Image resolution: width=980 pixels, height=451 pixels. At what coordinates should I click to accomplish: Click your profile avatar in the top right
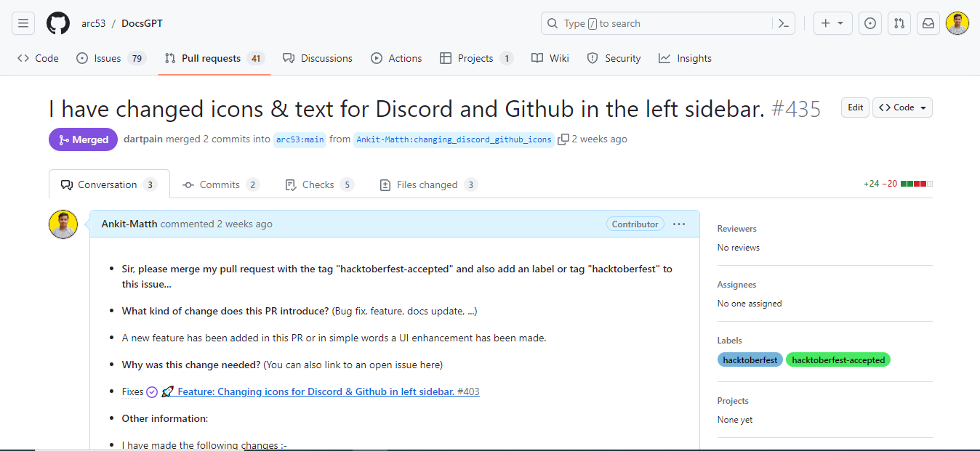point(957,23)
